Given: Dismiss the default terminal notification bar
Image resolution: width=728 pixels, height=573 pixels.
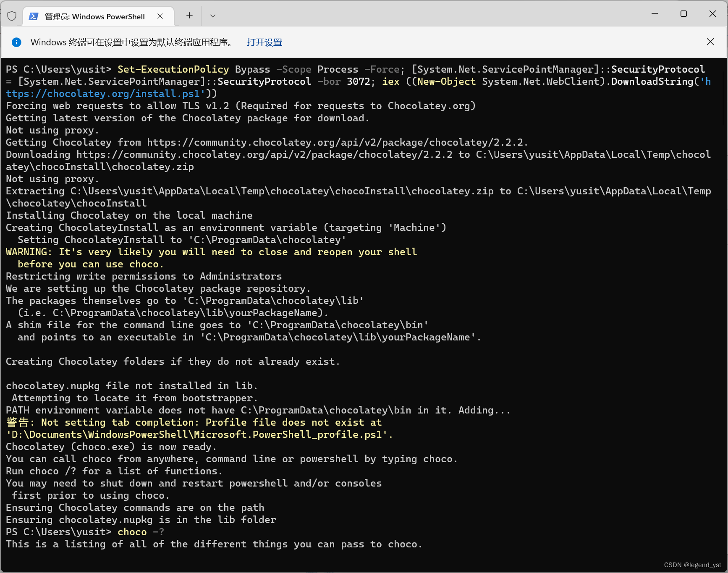Looking at the screenshot, I should point(710,42).
